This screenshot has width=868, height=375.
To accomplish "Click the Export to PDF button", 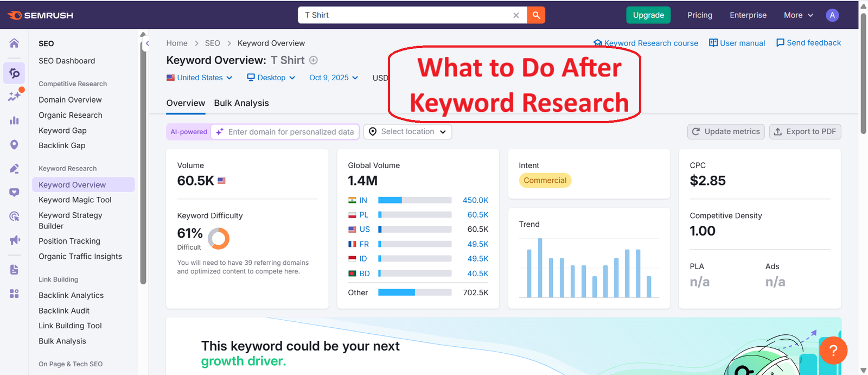I will click(805, 132).
